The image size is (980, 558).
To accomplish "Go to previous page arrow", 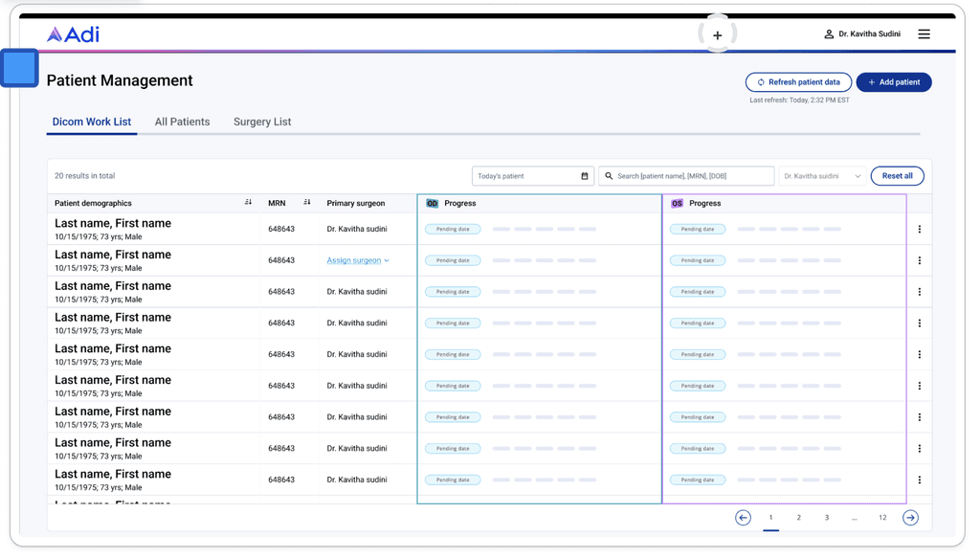I will pyautogui.click(x=743, y=518).
